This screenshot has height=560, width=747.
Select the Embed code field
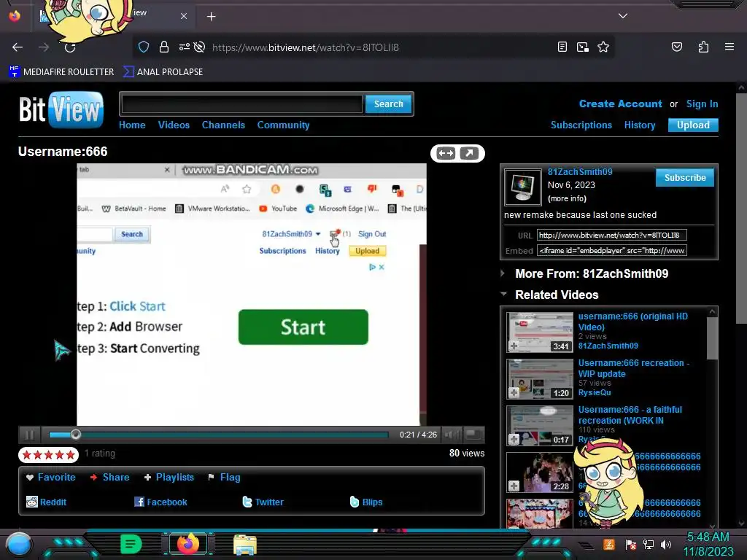(612, 251)
